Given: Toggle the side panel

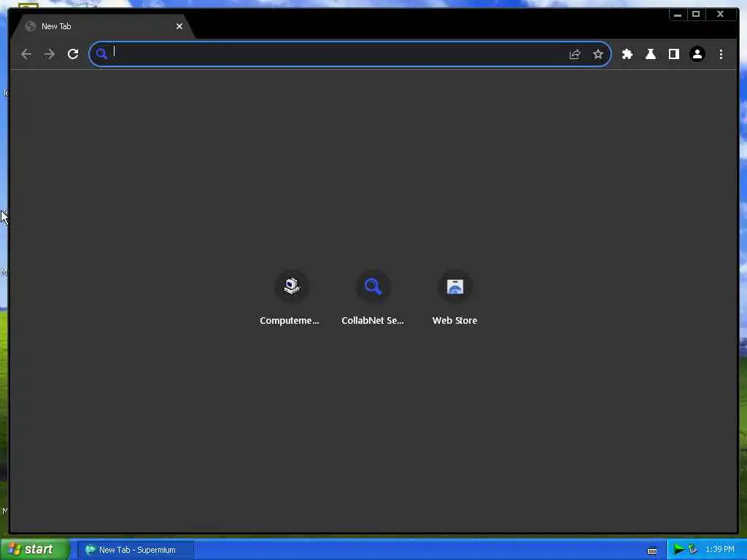Looking at the screenshot, I should coord(673,54).
